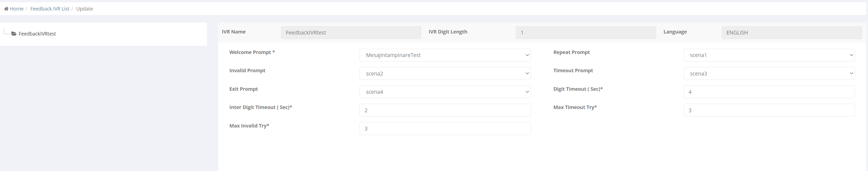The image size is (868, 171).
Task: Focus the Digit Timeout input field
Action: (x=769, y=92)
